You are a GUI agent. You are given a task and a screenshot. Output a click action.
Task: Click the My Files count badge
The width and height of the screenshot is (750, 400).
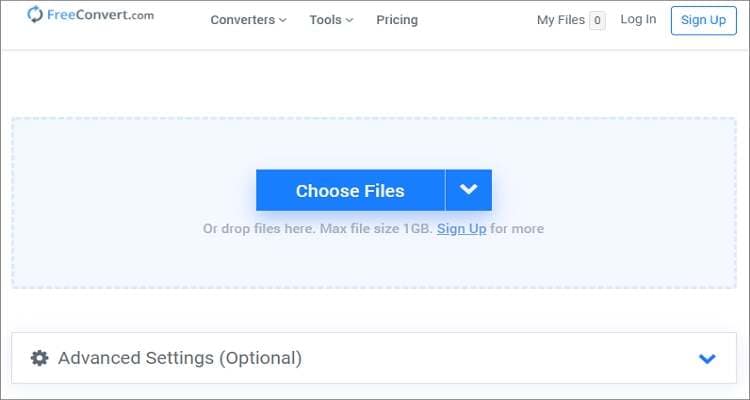(x=597, y=20)
